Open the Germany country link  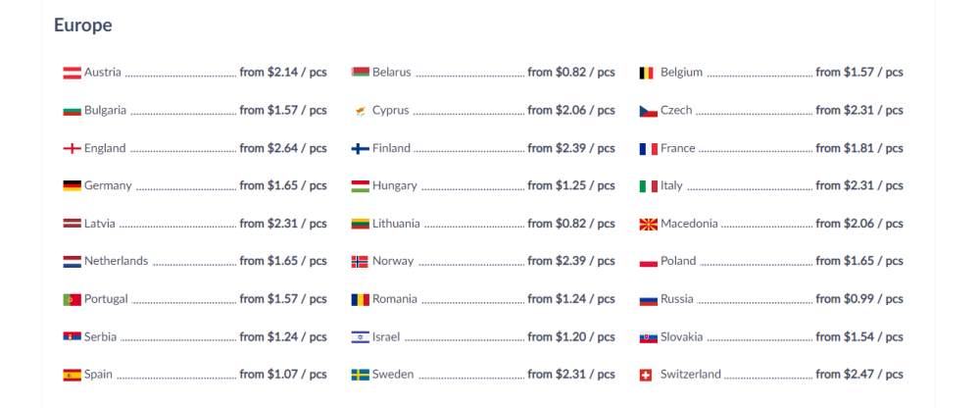108,186
